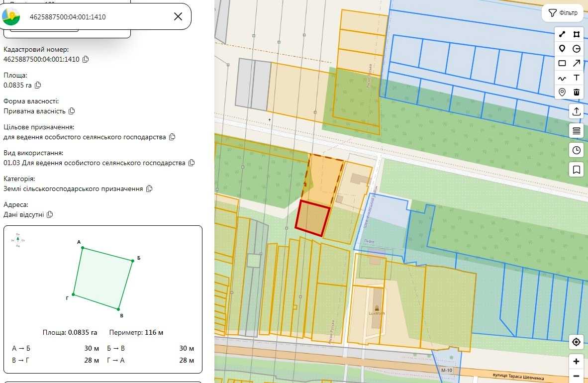Screen dimensions: 588x383
Task: Select the polygon area drawing tool
Action: click(x=577, y=34)
